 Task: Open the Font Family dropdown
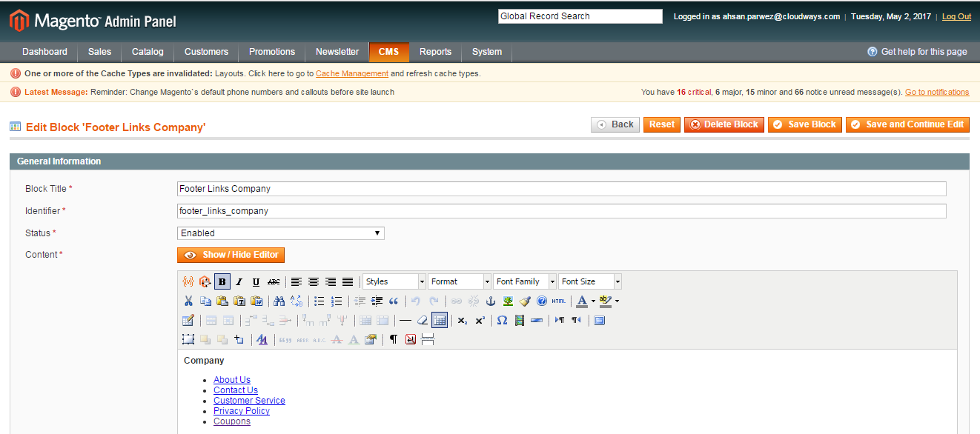525,281
